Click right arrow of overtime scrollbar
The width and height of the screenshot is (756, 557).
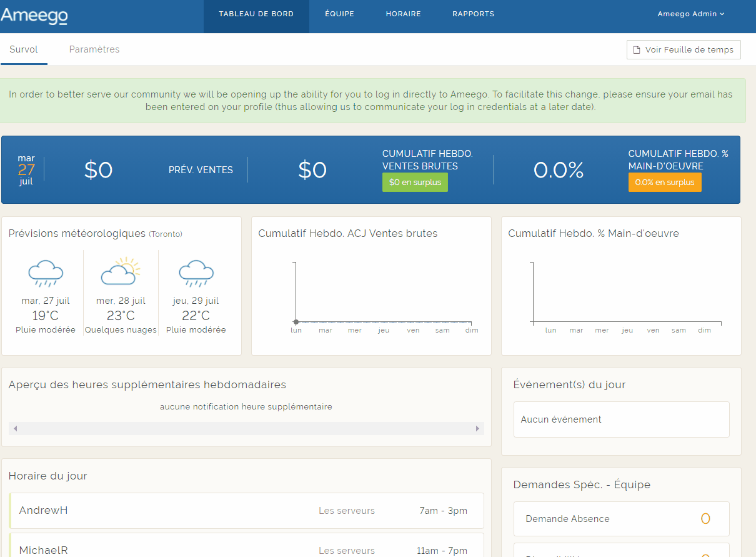(x=477, y=429)
